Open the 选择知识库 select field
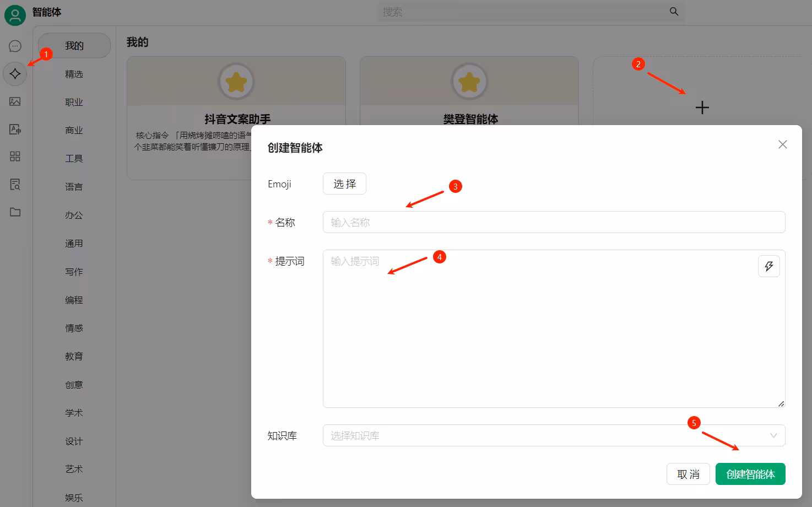 (554, 435)
